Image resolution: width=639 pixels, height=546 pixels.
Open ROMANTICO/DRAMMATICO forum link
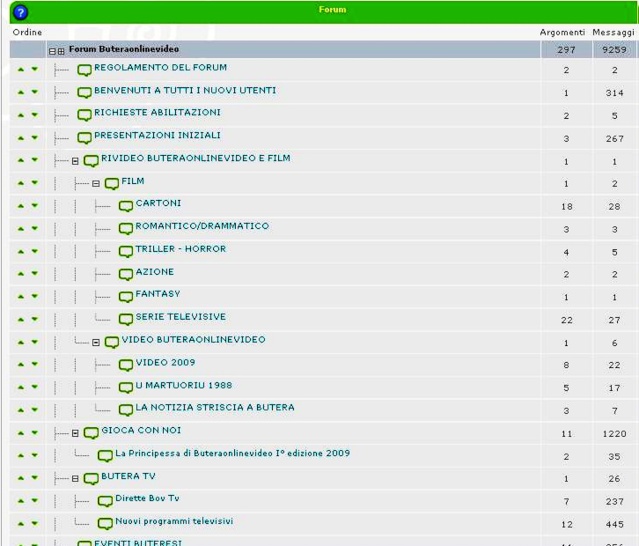click(x=202, y=226)
